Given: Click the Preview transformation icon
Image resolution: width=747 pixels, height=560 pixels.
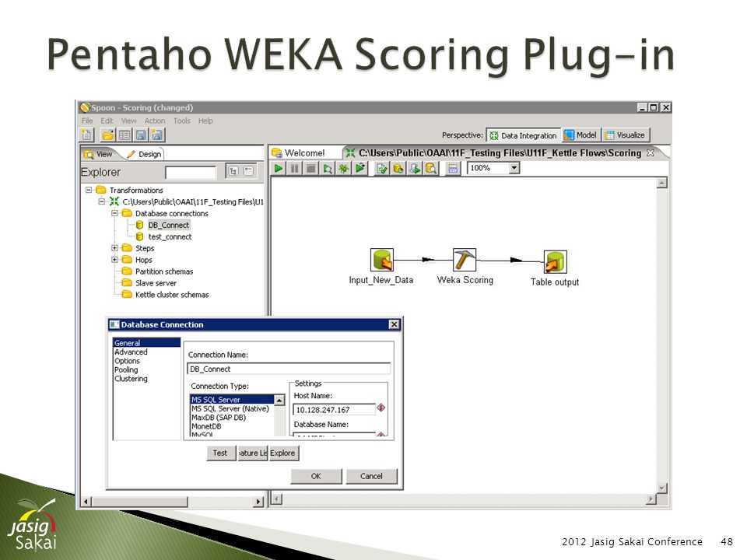Looking at the screenshot, I should [x=328, y=168].
